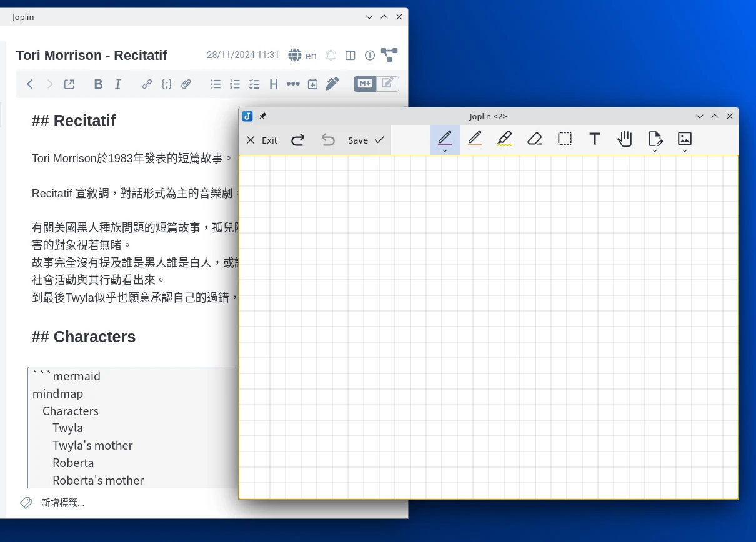Viewport: 756px width, 542px height.
Task: Select the highlighter pen tool
Action: (504, 139)
